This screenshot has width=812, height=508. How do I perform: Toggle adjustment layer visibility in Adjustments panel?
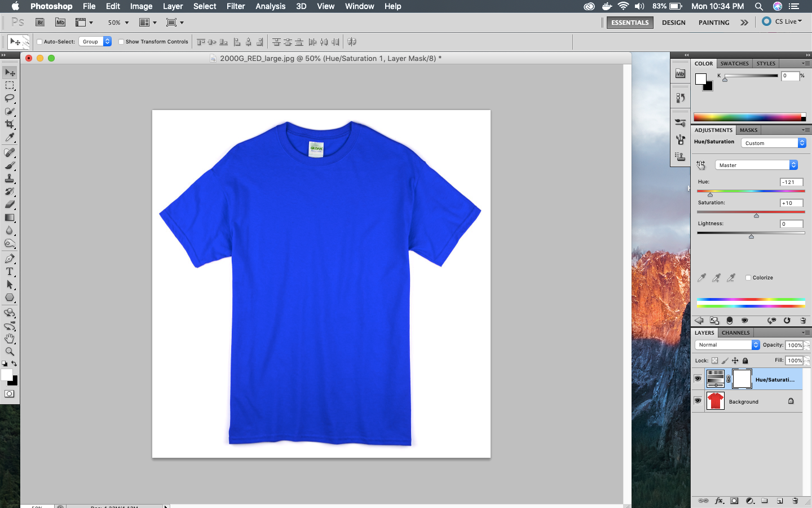(744, 321)
